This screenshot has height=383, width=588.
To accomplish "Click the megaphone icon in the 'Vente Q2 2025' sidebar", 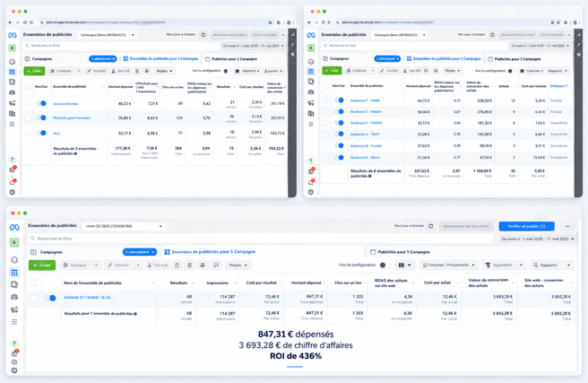I will 14,309.
